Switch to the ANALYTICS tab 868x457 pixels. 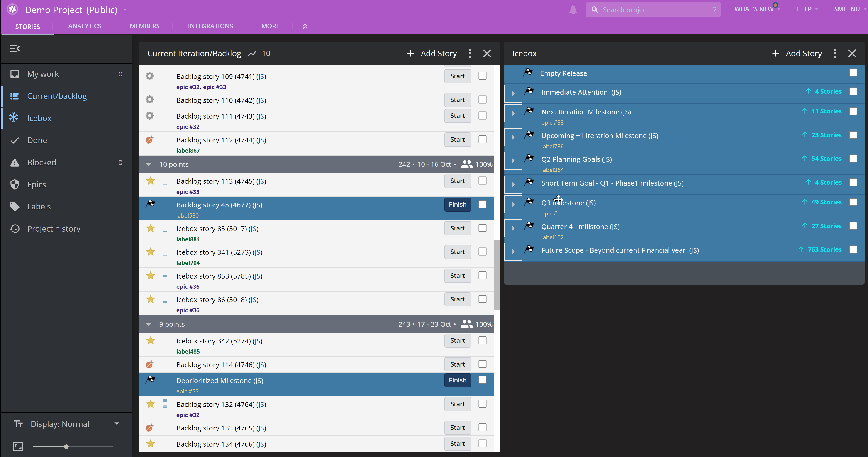[85, 26]
